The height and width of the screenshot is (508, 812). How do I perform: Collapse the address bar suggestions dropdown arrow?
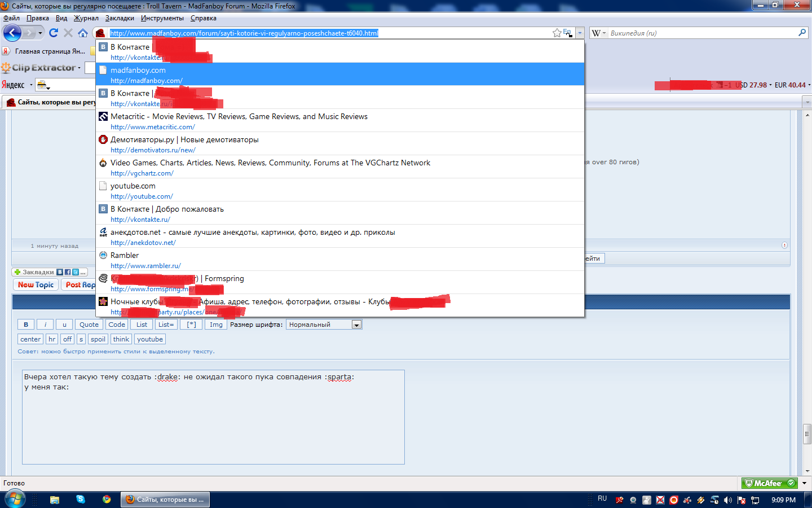(580, 33)
